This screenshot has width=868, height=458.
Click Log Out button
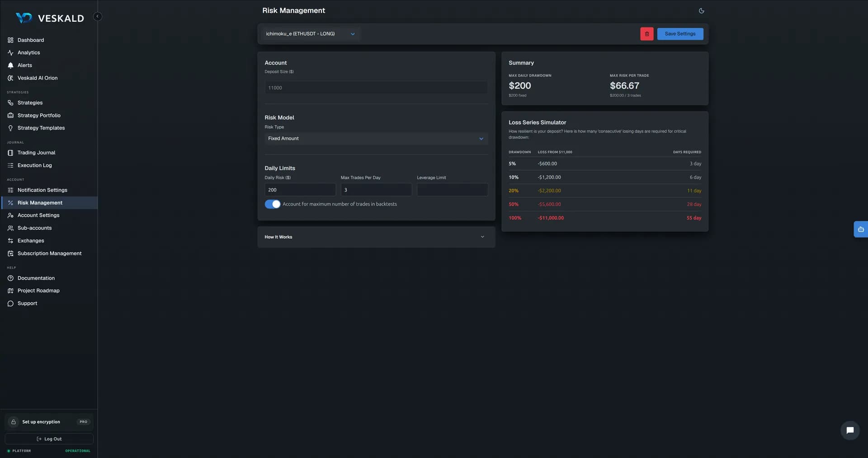tap(49, 439)
